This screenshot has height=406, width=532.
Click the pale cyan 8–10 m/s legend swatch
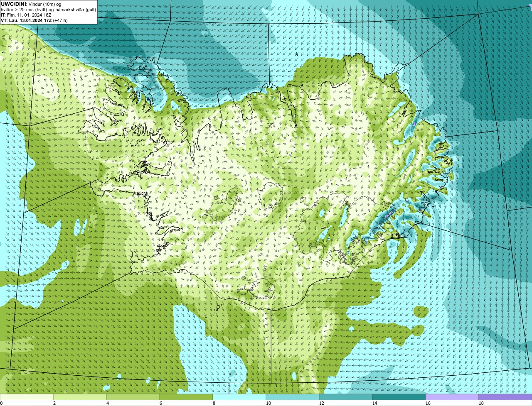239,397
